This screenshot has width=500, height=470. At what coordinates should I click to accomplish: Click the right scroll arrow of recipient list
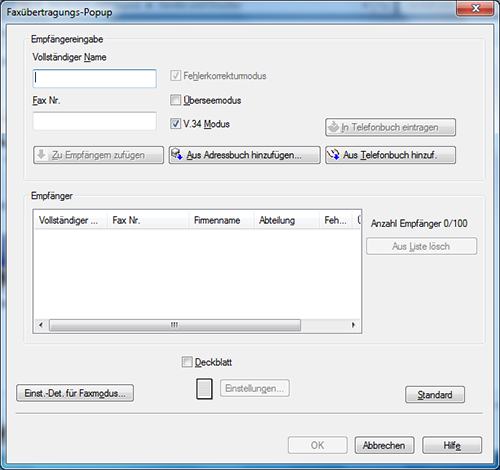[x=353, y=325]
